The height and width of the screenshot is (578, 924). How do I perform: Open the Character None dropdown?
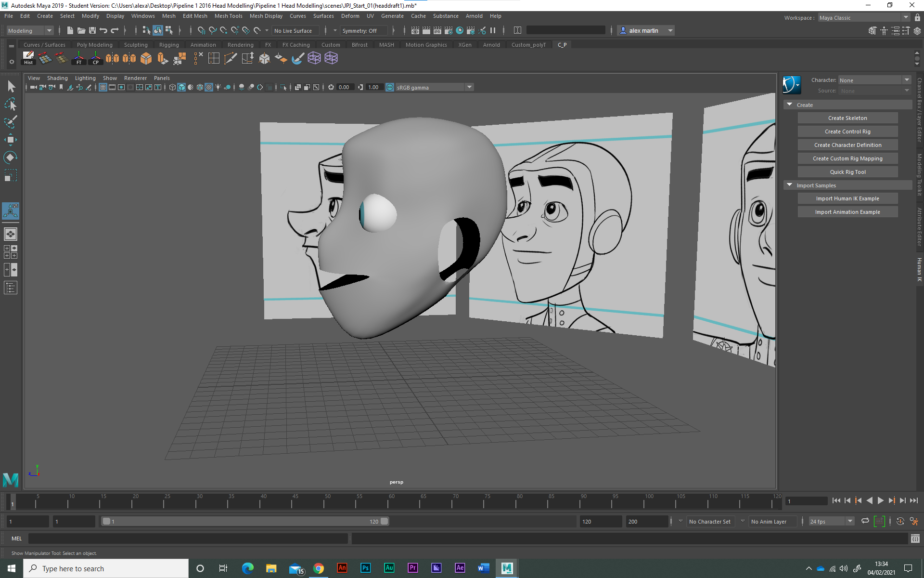(x=874, y=80)
